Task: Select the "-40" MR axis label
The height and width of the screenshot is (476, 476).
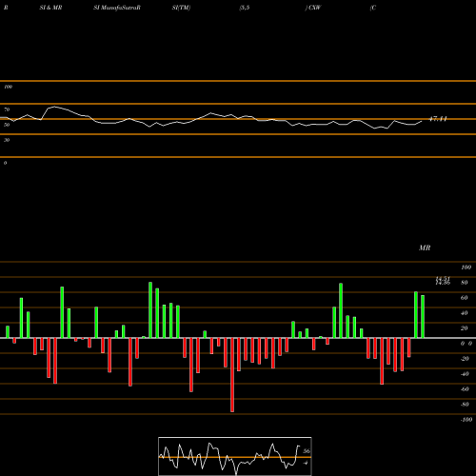Action: coord(465,374)
